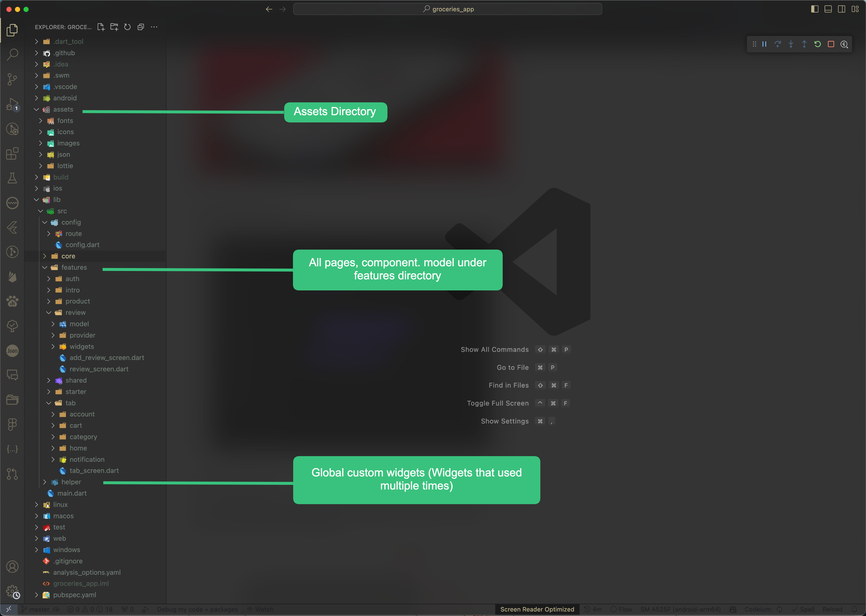The height and width of the screenshot is (616, 866).
Task: Click debug Step Out
Action: click(x=804, y=44)
